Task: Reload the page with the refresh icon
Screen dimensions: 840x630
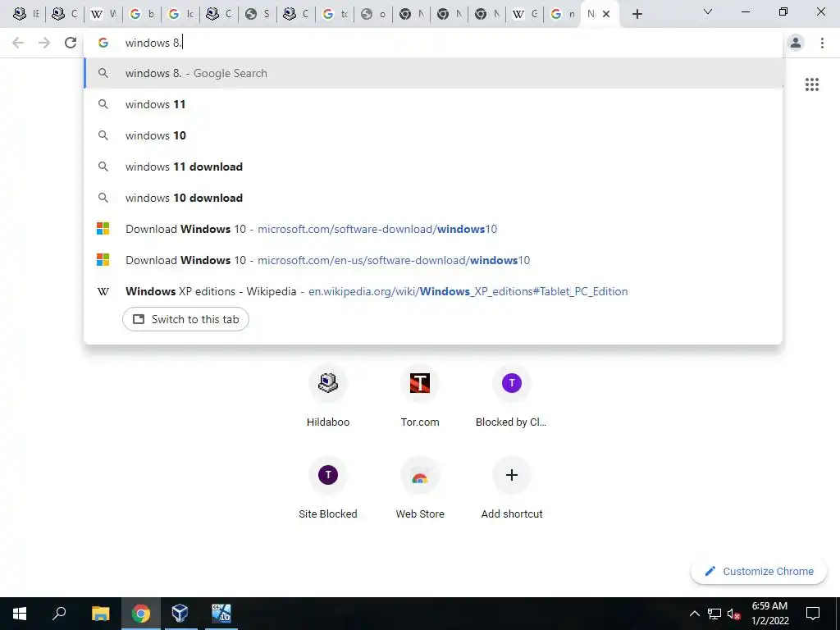Action: (71, 43)
